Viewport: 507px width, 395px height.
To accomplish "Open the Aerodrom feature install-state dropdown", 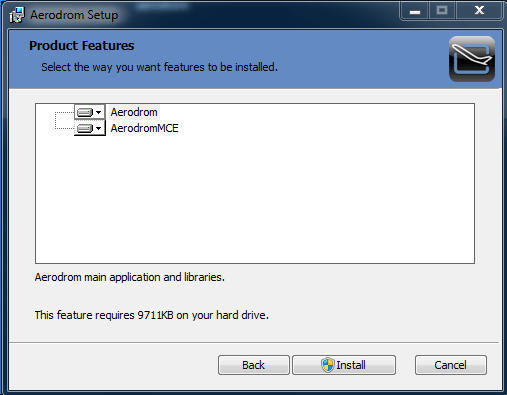I will tap(89, 112).
